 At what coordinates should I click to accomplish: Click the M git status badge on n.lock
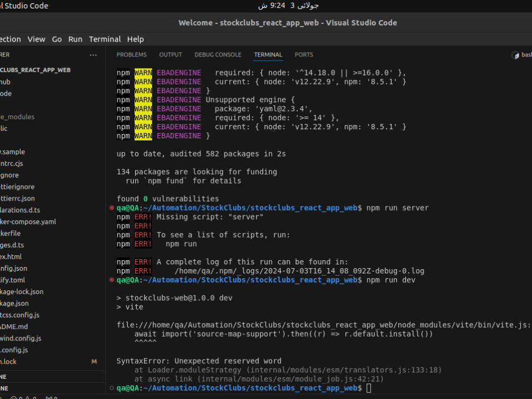pyautogui.click(x=94, y=361)
